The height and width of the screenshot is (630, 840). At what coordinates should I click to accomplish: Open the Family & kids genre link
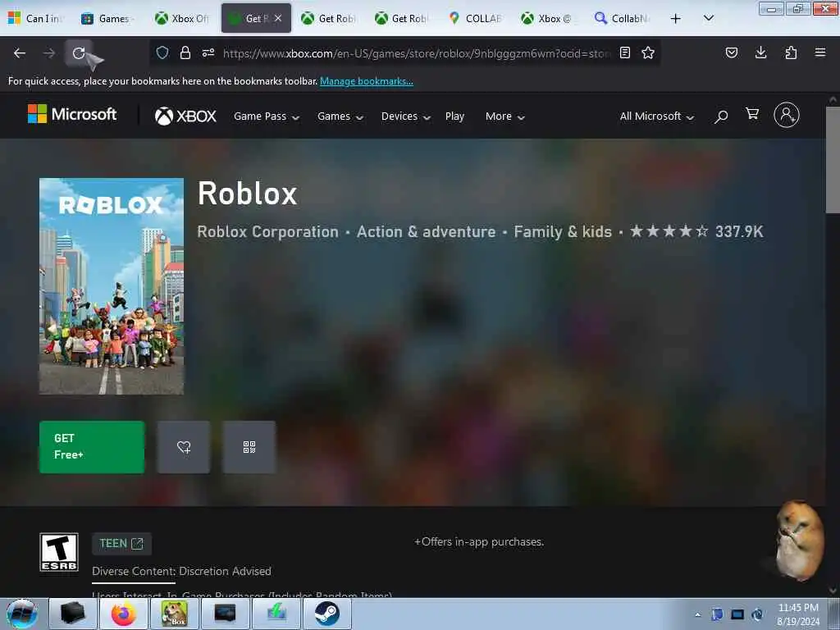563,232
